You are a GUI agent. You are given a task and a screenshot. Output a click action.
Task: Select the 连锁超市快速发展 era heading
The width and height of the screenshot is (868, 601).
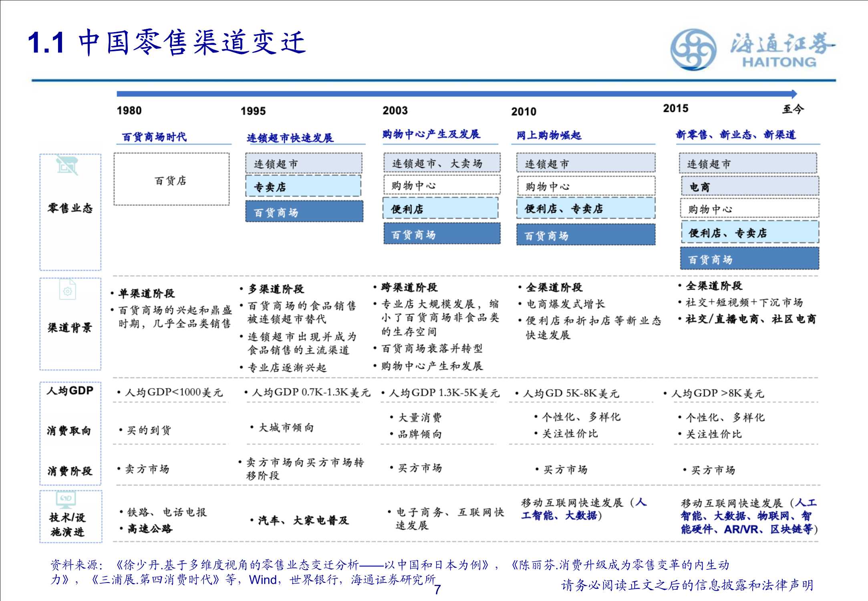coord(290,138)
